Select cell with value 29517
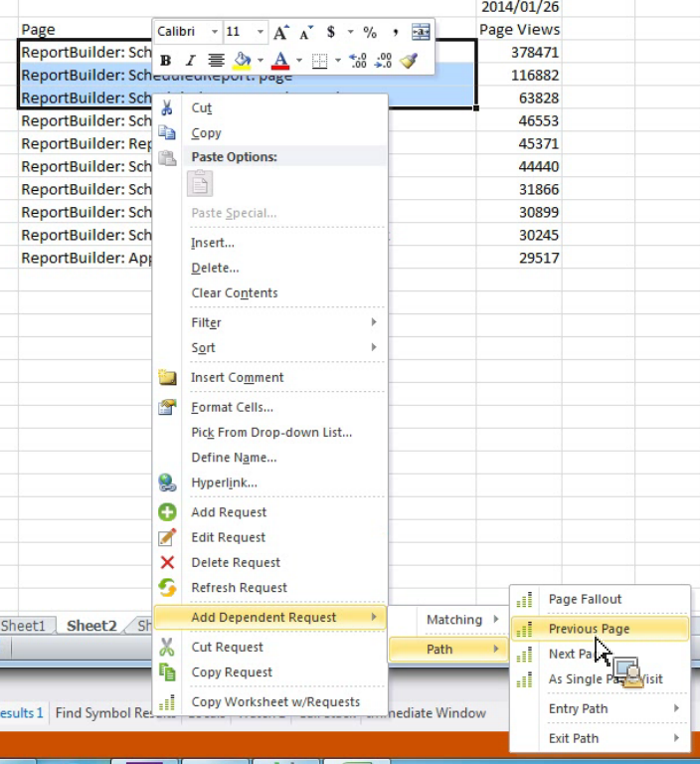The height and width of the screenshot is (764, 700). coord(519,258)
